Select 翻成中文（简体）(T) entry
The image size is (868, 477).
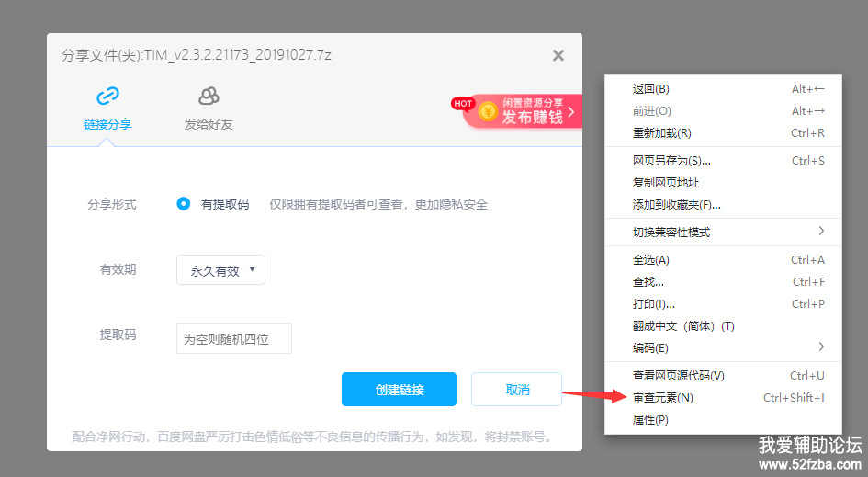point(723,326)
